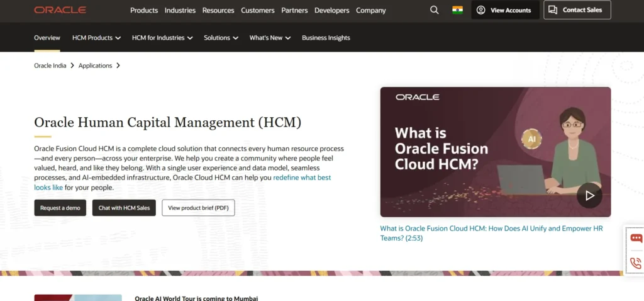Viewport: 644px width, 301px height.
Task: Open the Customers menu
Action: [x=257, y=10]
